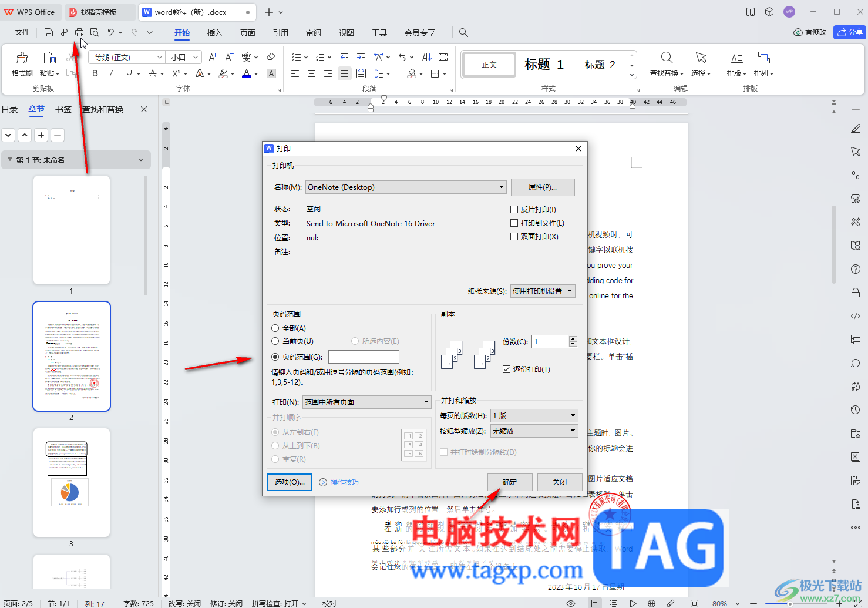Click justify alignment icon

pos(345,73)
